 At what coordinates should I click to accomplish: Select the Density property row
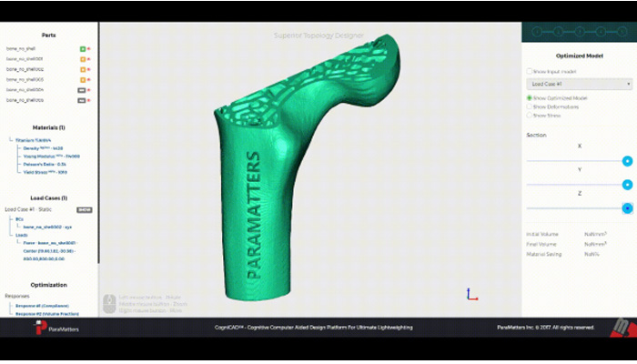point(43,148)
